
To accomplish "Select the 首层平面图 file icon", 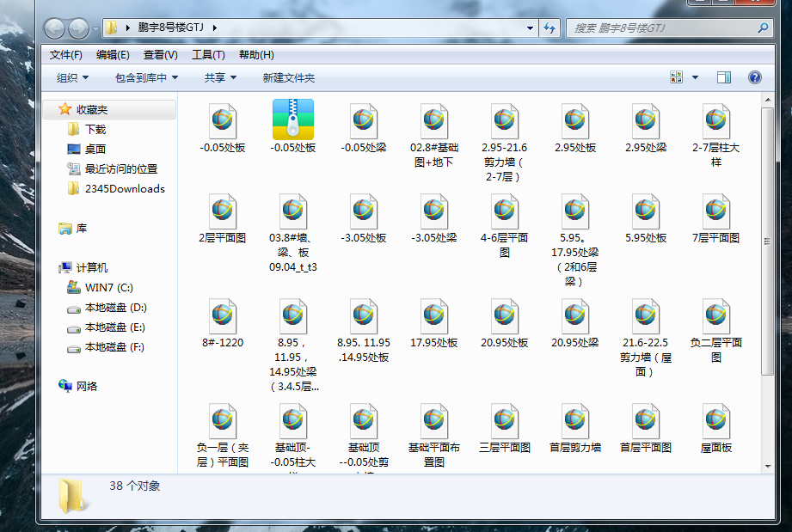I will tap(646, 421).
